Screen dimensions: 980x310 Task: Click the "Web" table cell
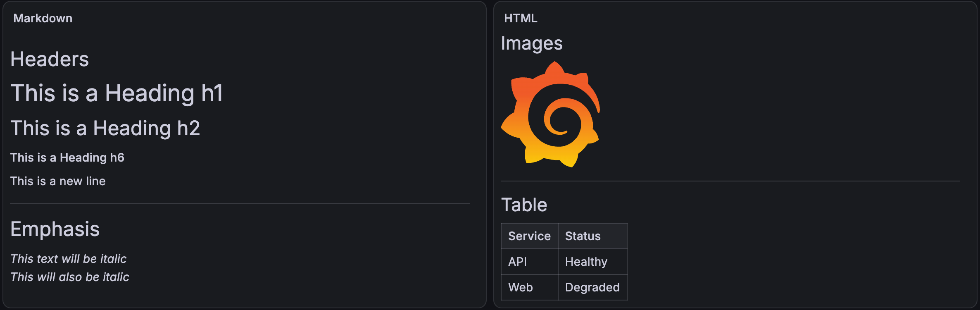[530, 287]
